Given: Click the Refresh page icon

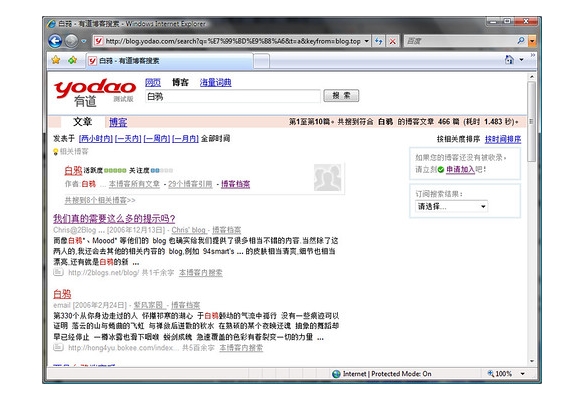Looking at the screenshot, I should point(379,41).
